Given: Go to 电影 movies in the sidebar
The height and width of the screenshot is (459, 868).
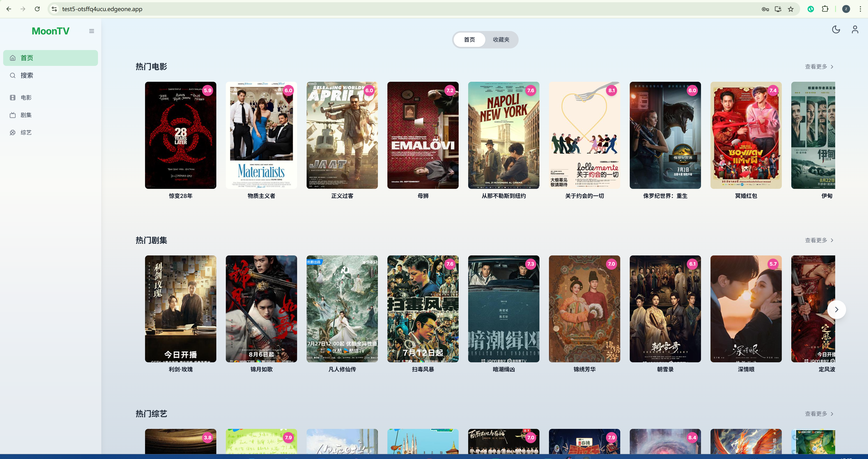Looking at the screenshot, I should point(50,98).
